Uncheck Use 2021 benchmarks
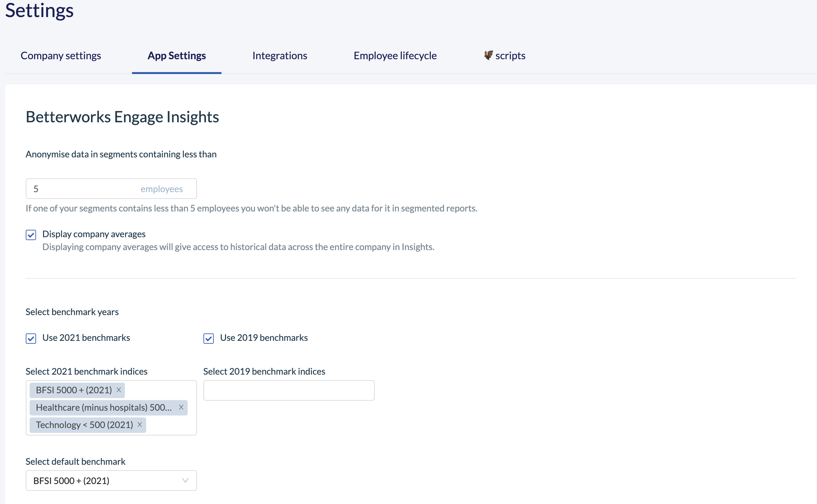This screenshot has height=504, width=817. tap(31, 338)
